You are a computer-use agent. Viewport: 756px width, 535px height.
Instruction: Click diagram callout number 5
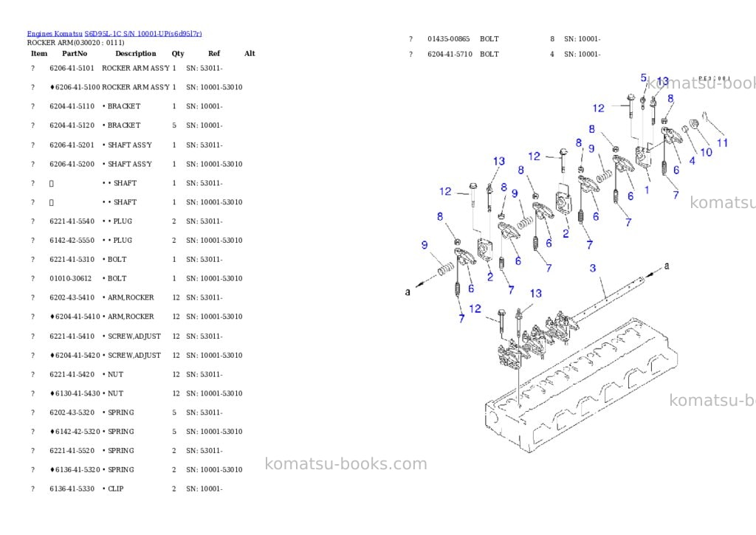coord(644,78)
